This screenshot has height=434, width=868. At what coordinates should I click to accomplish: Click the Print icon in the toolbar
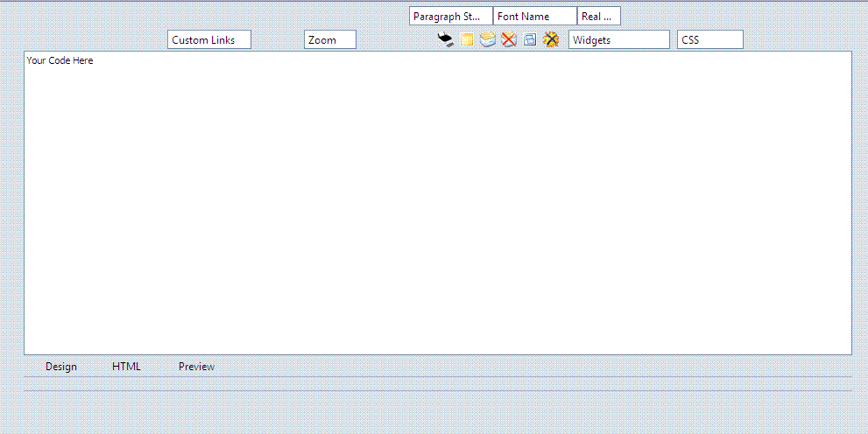pos(446,39)
